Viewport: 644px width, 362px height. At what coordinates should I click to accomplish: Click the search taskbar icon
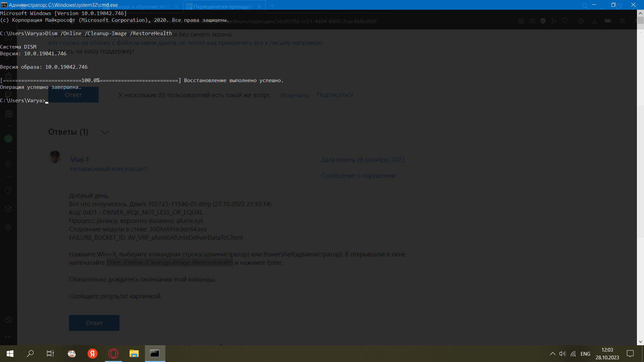tap(30, 353)
